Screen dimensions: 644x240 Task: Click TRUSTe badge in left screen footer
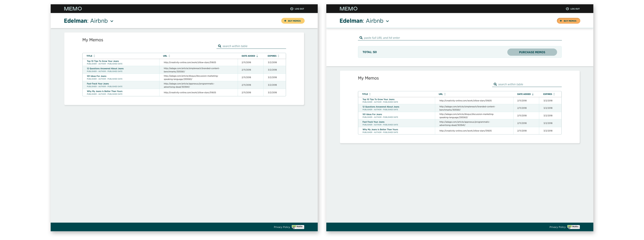pos(298,227)
